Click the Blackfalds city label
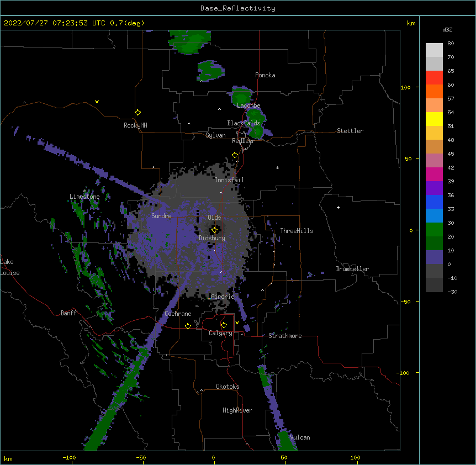The height and width of the screenshot is (465, 476). tap(244, 123)
